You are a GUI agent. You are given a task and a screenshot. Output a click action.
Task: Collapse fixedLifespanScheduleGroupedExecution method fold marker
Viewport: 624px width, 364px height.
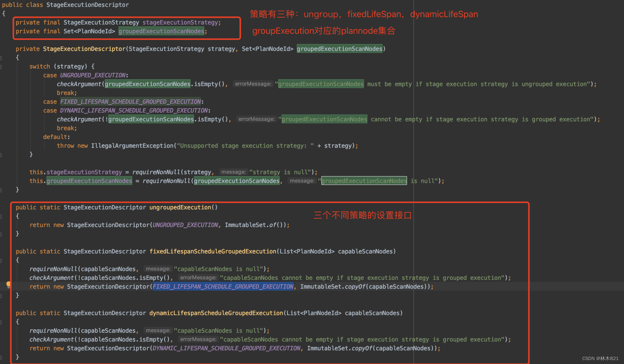coord(1,260)
